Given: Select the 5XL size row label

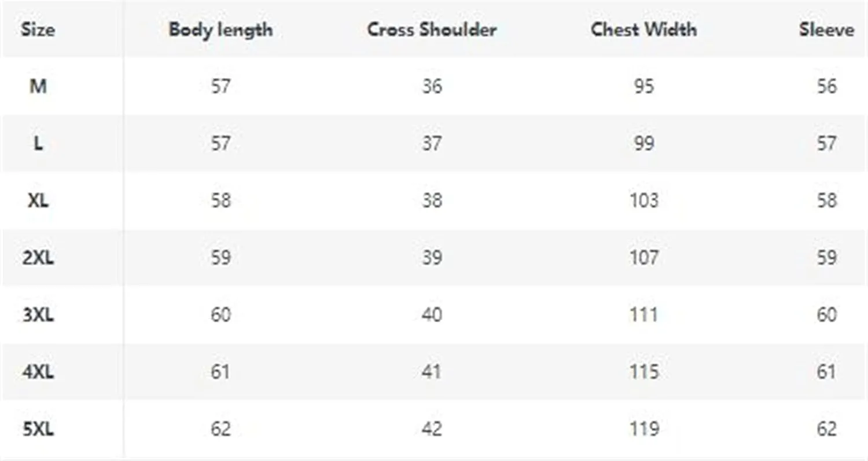Looking at the screenshot, I should pyautogui.click(x=38, y=429).
